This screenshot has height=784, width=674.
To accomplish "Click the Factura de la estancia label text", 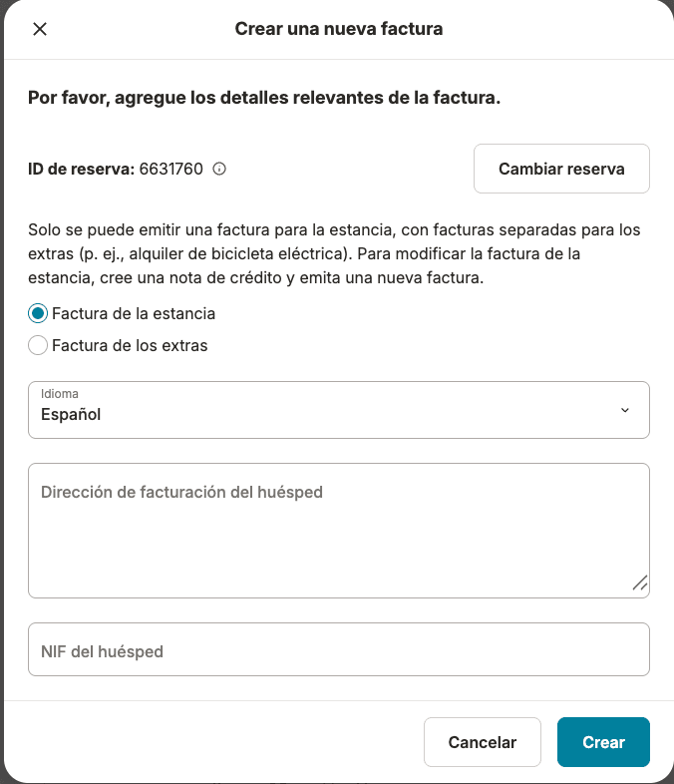I will pyautogui.click(x=134, y=313).
